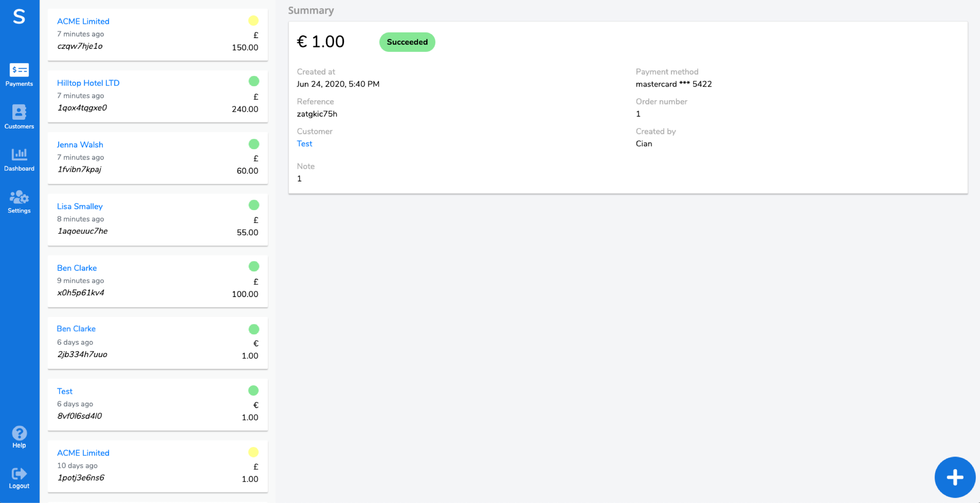Image resolution: width=980 pixels, height=503 pixels.
Task: Open Hilltop Hotel LTD customer link
Action: [x=88, y=83]
